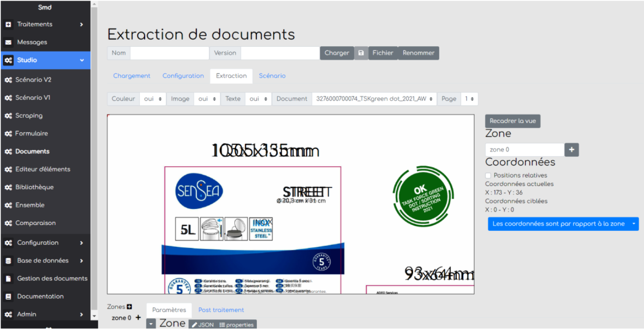Enable Positions relatives checkbox
Image resolution: width=644 pixels, height=329 pixels.
coord(488,175)
